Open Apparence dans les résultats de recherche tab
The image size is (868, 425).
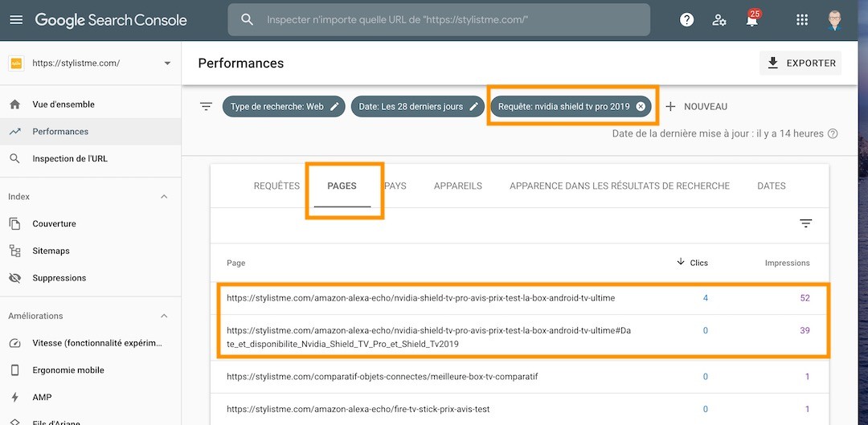pyautogui.click(x=620, y=186)
